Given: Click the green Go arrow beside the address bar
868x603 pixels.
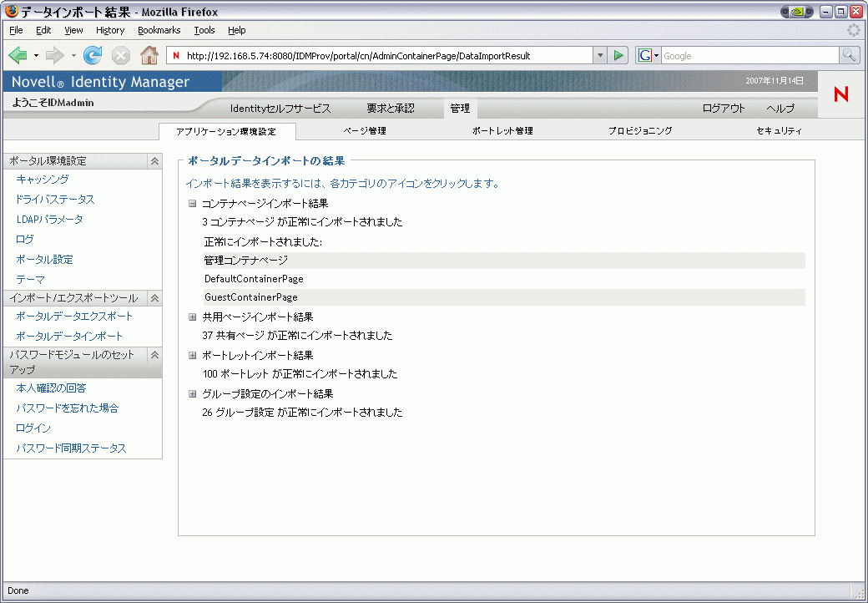Looking at the screenshot, I should (x=618, y=55).
